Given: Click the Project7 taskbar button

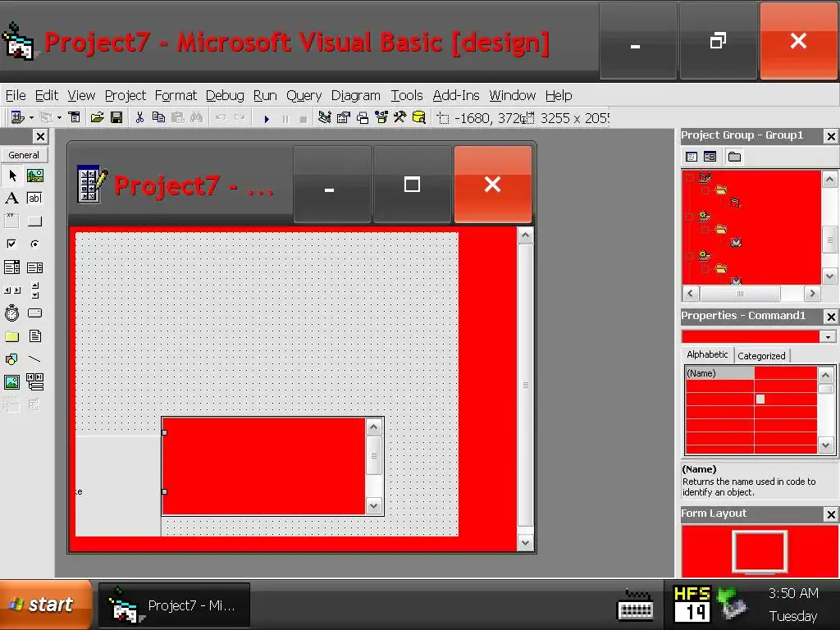Looking at the screenshot, I should click(x=174, y=606).
